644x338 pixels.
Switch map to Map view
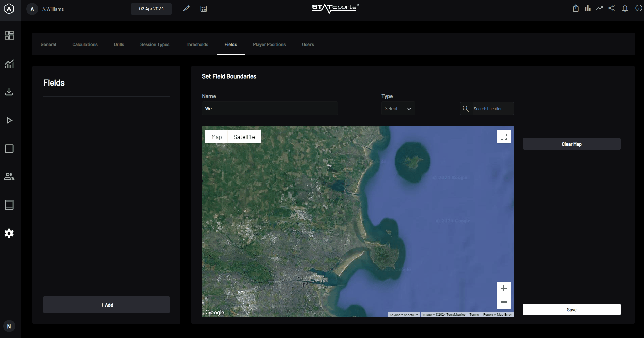point(217,137)
